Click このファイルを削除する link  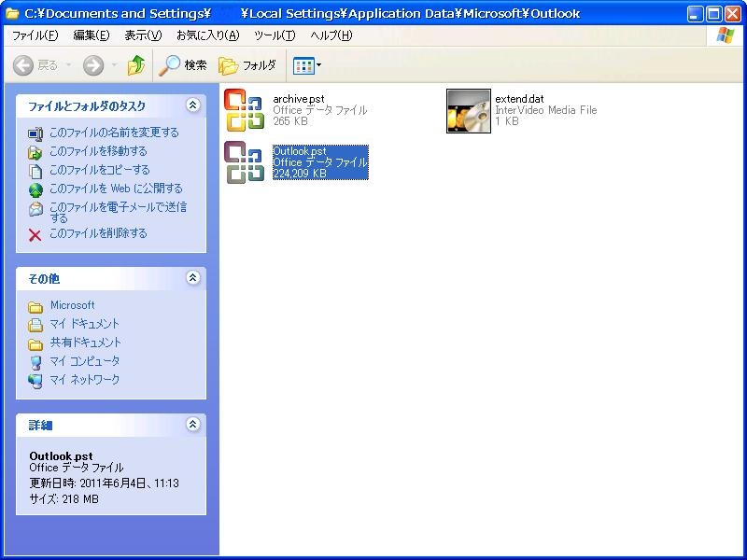click(x=98, y=232)
